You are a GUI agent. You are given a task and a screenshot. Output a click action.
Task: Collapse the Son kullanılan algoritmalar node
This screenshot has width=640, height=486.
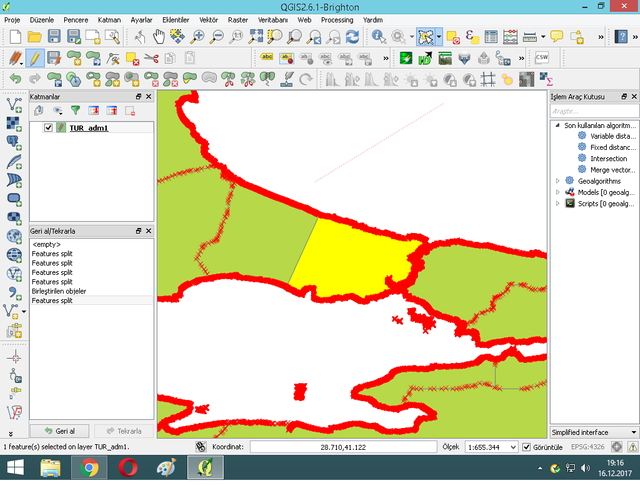click(558, 125)
